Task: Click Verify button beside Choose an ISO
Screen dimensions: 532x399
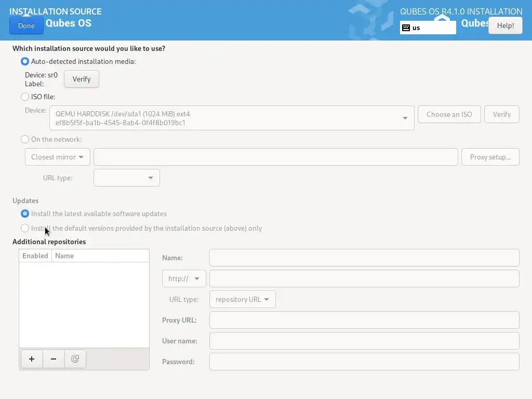Action: [x=501, y=114]
